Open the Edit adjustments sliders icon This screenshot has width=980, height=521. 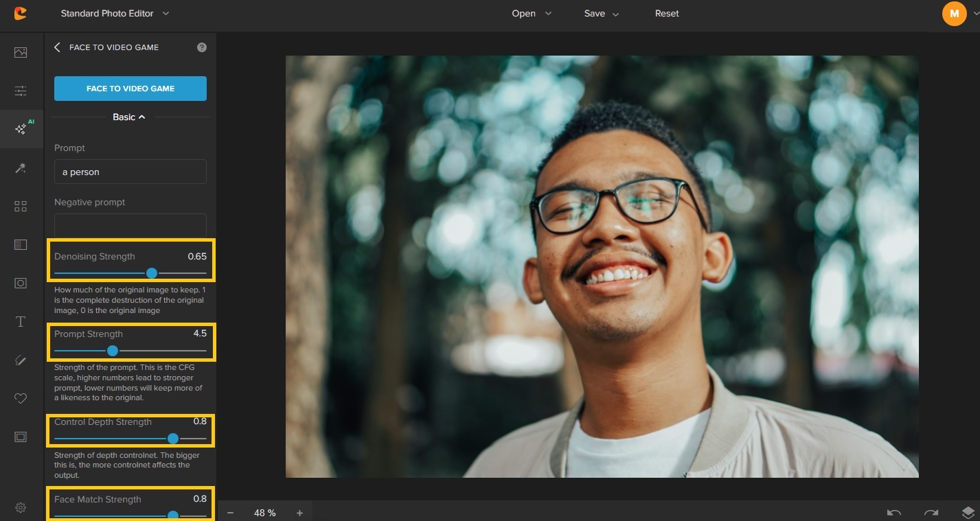pos(21,91)
